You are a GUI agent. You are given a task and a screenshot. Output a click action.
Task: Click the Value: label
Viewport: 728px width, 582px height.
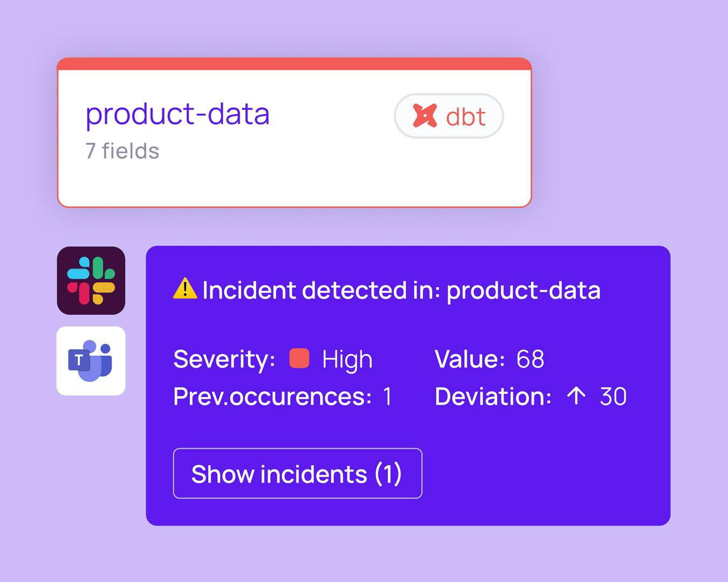[x=470, y=359]
